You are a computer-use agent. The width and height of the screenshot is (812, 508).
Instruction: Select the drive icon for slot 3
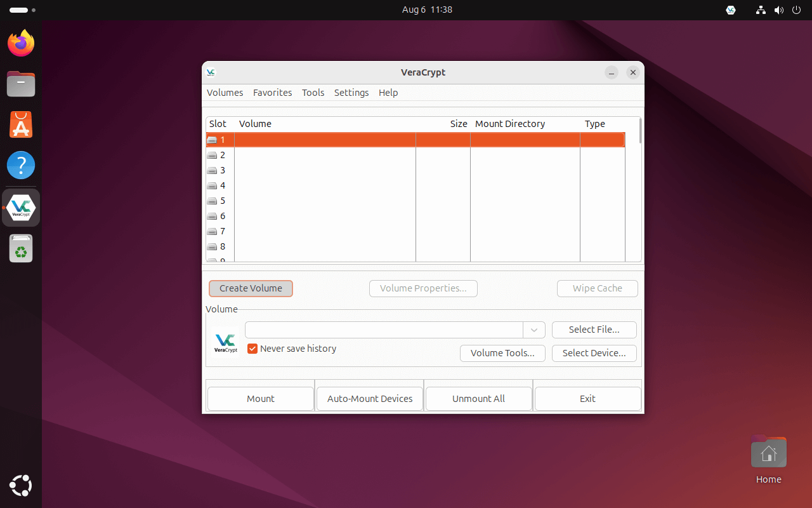pyautogui.click(x=212, y=170)
